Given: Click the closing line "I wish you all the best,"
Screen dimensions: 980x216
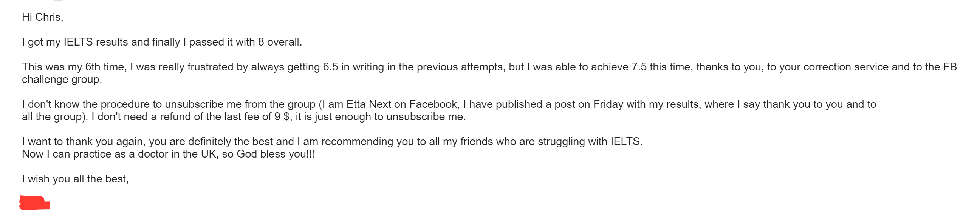Looking at the screenshot, I should (75, 179).
